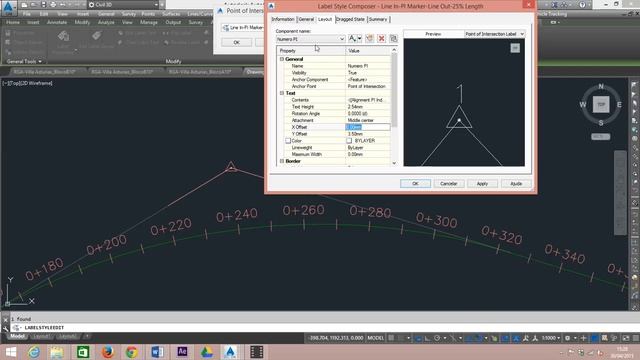The width and height of the screenshot is (640, 360).
Task: Click OK in the Point of Intersection dialog
Action: point(237,42)
